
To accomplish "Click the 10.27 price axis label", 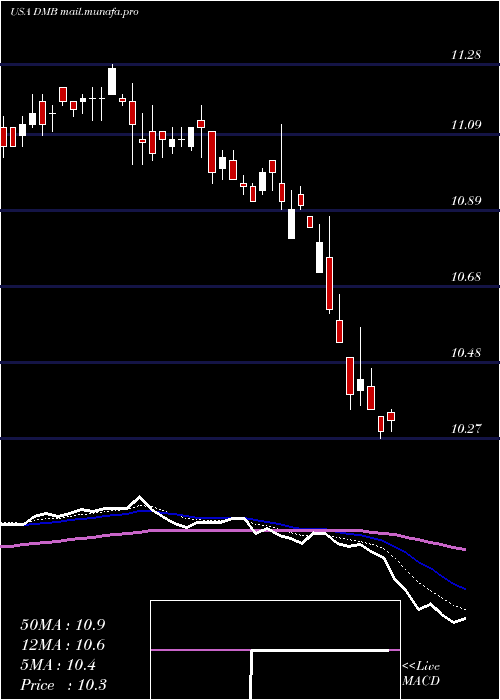I will (467, 429).
